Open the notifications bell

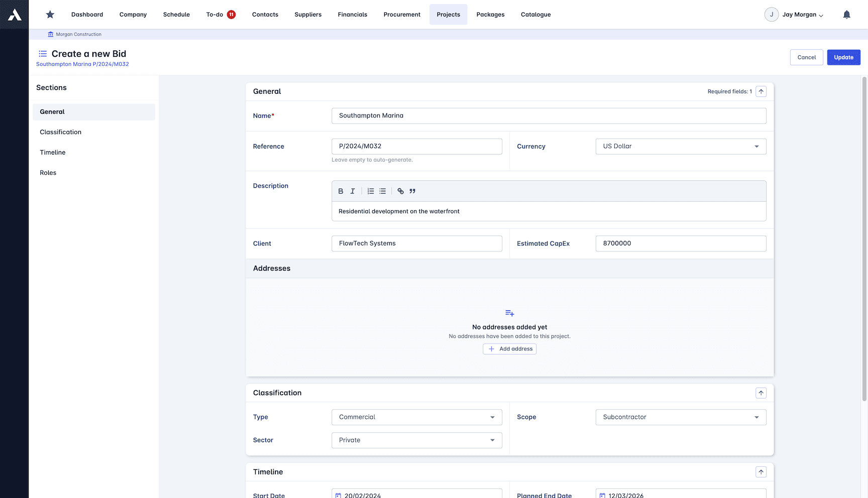[846, 14]
